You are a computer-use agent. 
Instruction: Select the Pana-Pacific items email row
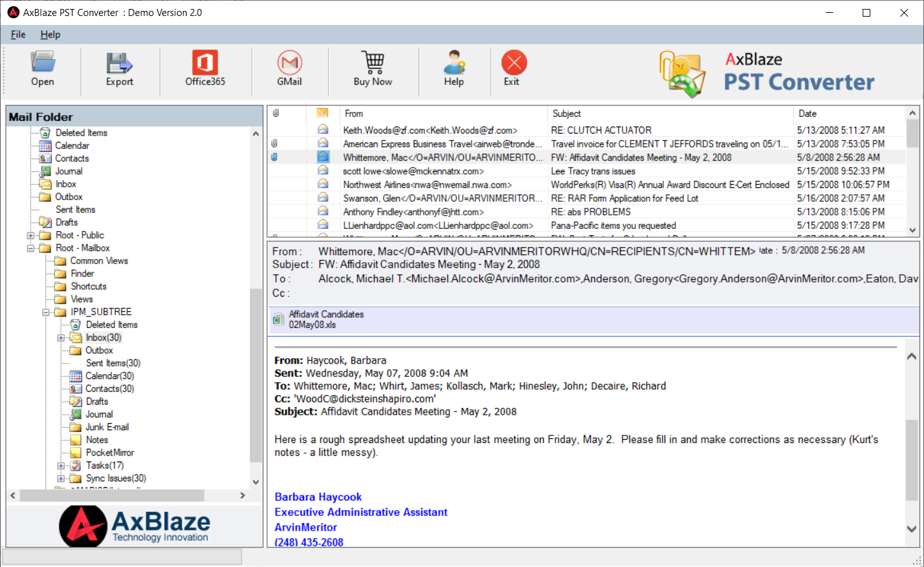[587, 226]
